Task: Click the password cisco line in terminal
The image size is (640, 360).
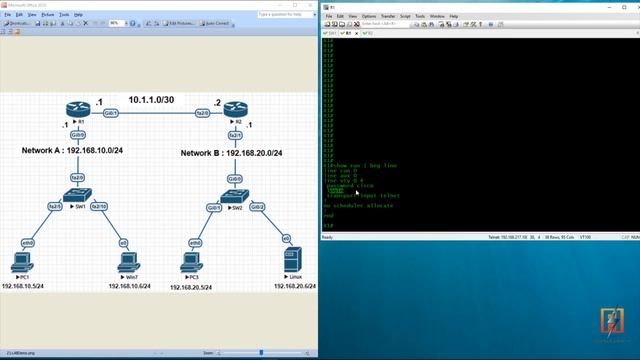Action: click(x=350, y=186)
